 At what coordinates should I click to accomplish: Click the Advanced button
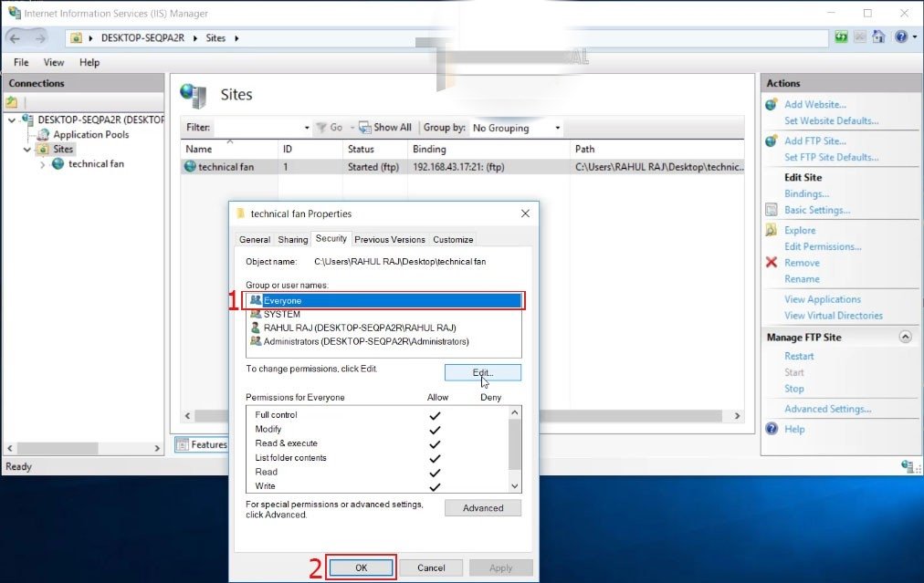click(483, 507)
